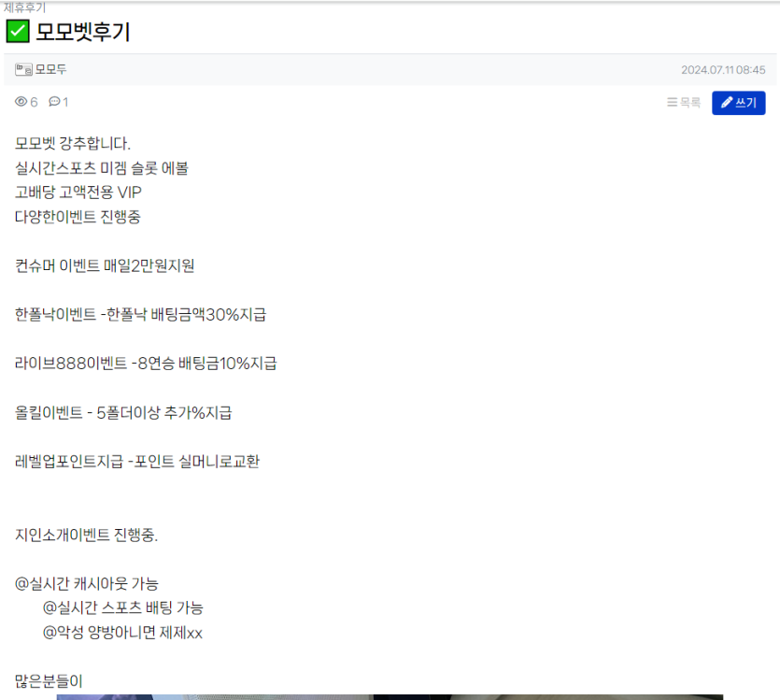Image resolution: width=780 pixels, height=700 pixels.
Task: Click the view count number 6
Action: click(34, 103)
